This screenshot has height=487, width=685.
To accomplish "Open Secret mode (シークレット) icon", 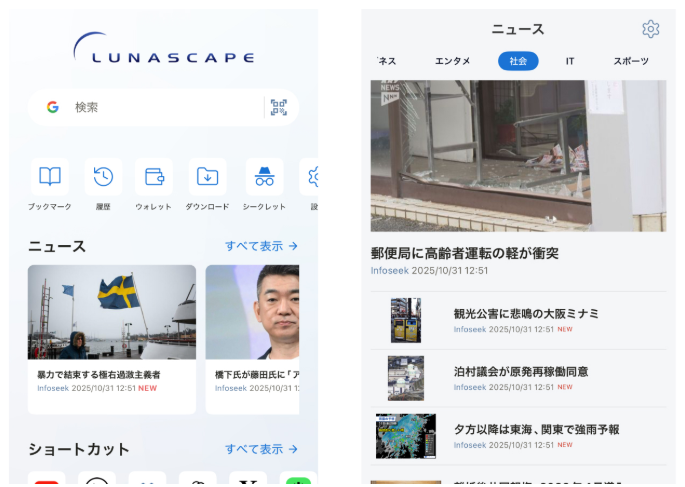I will pyautogui.click(x=264, y=177).
